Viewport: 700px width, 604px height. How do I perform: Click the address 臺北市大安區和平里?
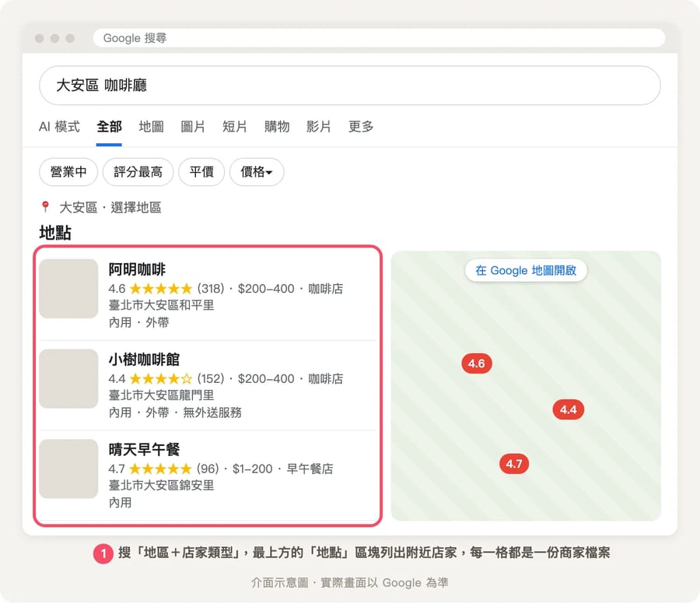pos(161,305)
